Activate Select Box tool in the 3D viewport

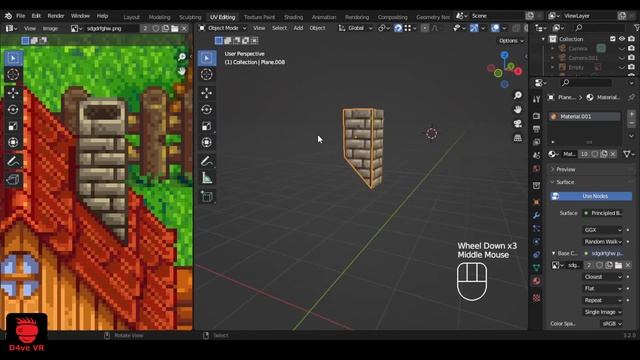pos(207,58)
